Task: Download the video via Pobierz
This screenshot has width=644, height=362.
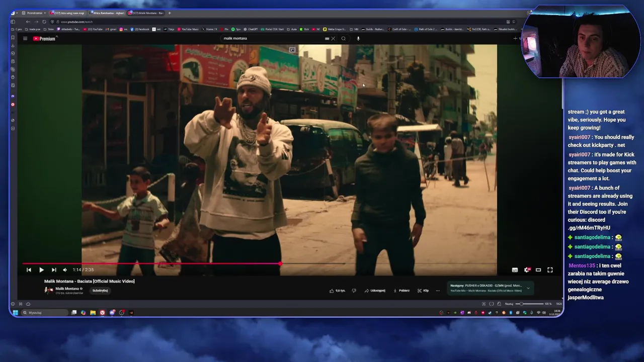Action: [401, 291]
